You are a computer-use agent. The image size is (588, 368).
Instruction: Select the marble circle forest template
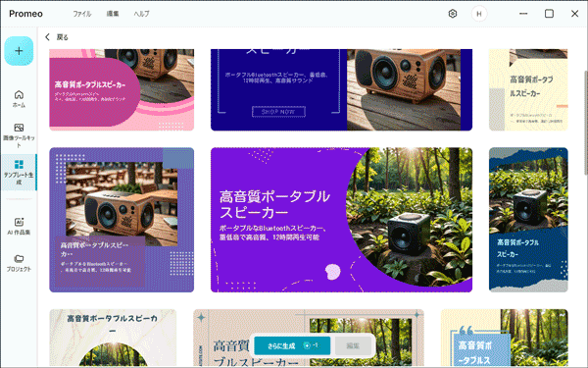pyautogui.click(x=113, y=338)
